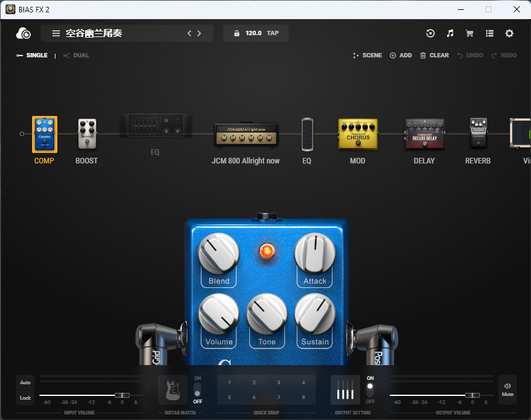Go to next preset arrow

(x=199, y=33)
